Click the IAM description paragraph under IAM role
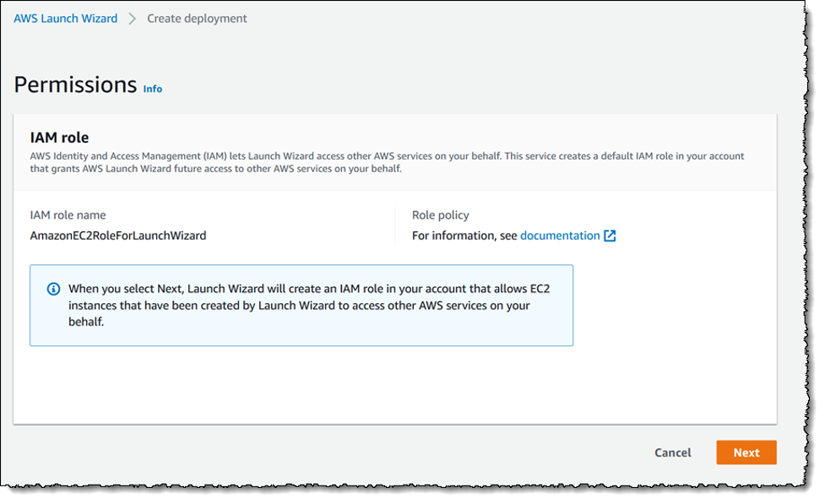Image resolution: width=825 pixels, height=504 pixels. tap(387, 163)
